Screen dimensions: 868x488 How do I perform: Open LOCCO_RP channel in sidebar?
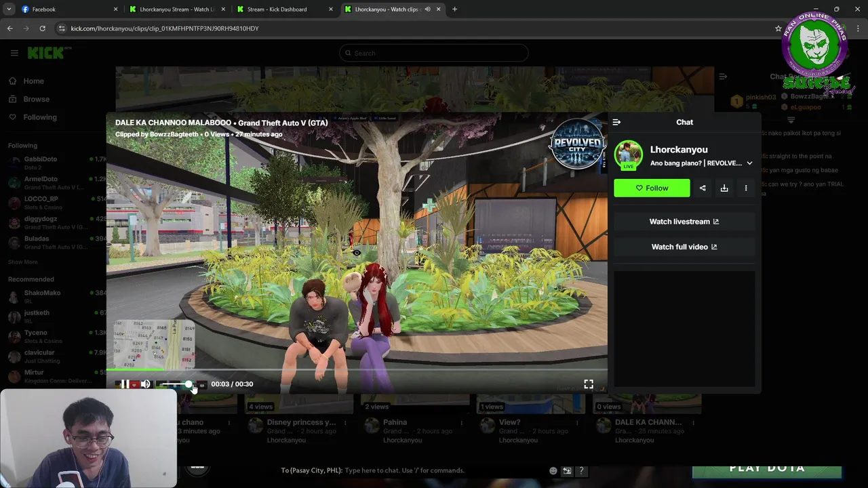(x=56, y=203)
